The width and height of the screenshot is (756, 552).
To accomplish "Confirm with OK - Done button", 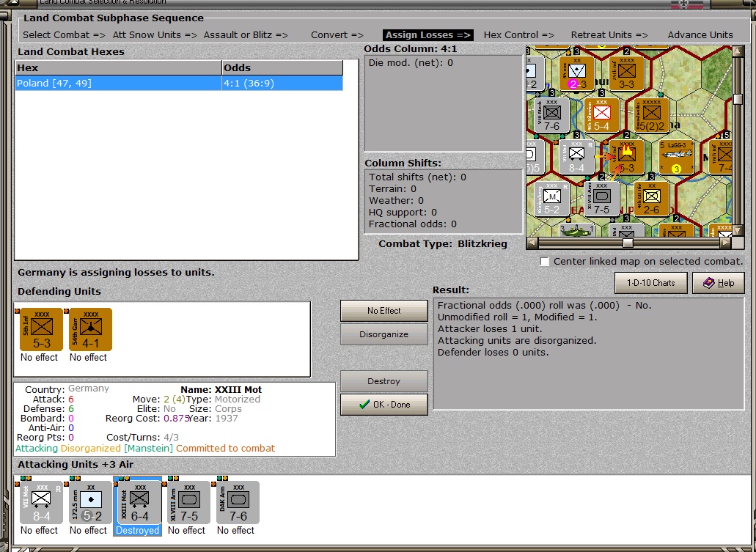I will 383,405.
